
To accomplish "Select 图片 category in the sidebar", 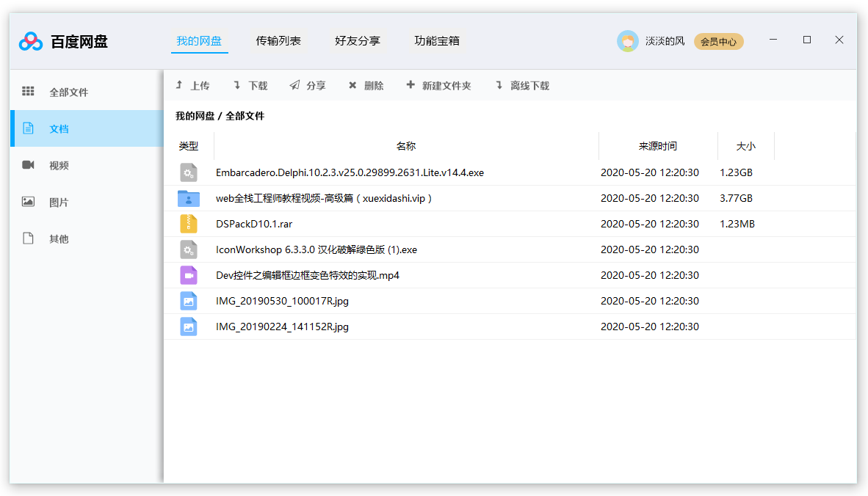I will click(87, 202).
